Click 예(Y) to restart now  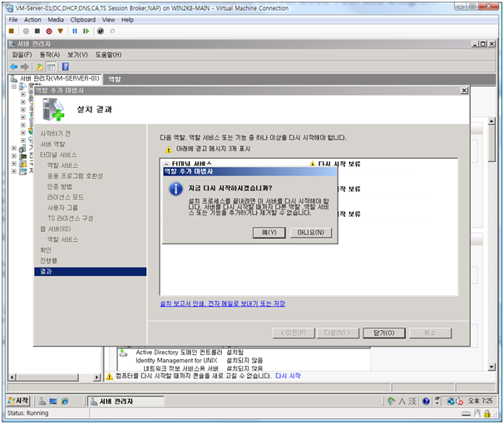click(269, 233)
